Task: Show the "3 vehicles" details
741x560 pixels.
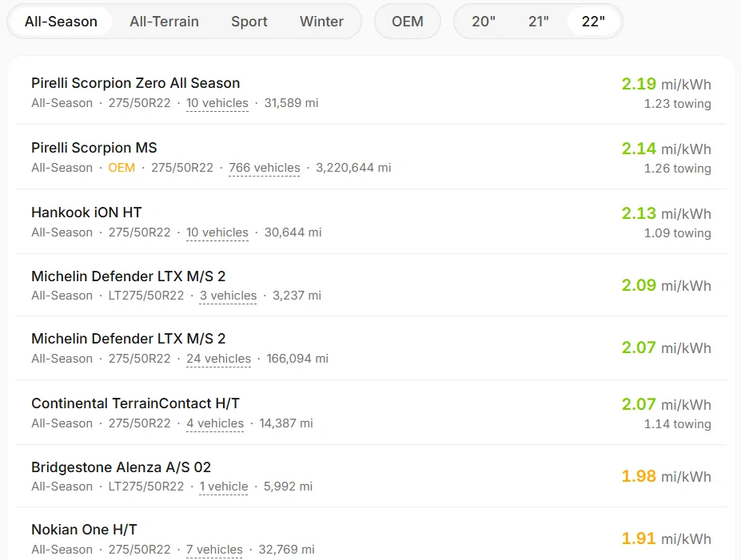Action: pos(228,296)
